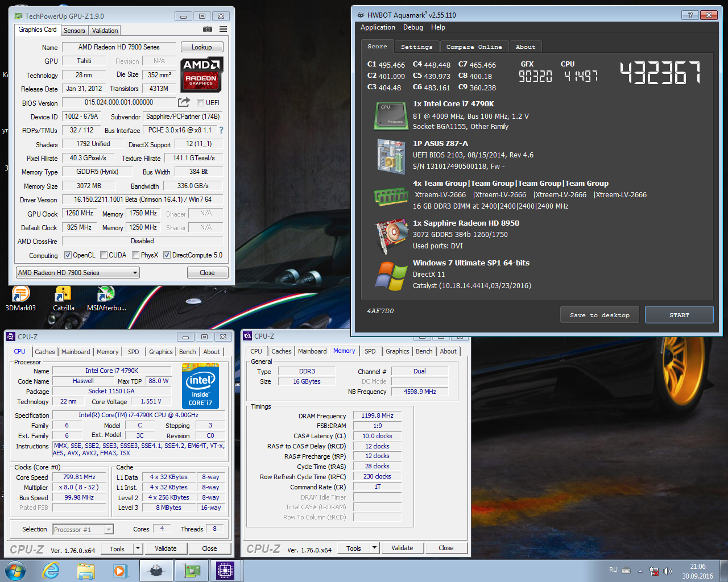Click the motherboard icon in Aquamark
728x582 pixels.
[391, 156]
